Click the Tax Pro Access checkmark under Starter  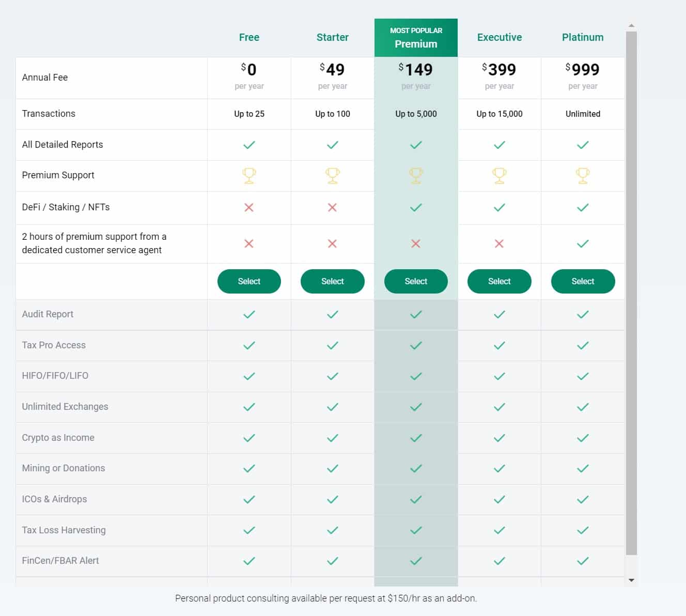pos(333,345)
